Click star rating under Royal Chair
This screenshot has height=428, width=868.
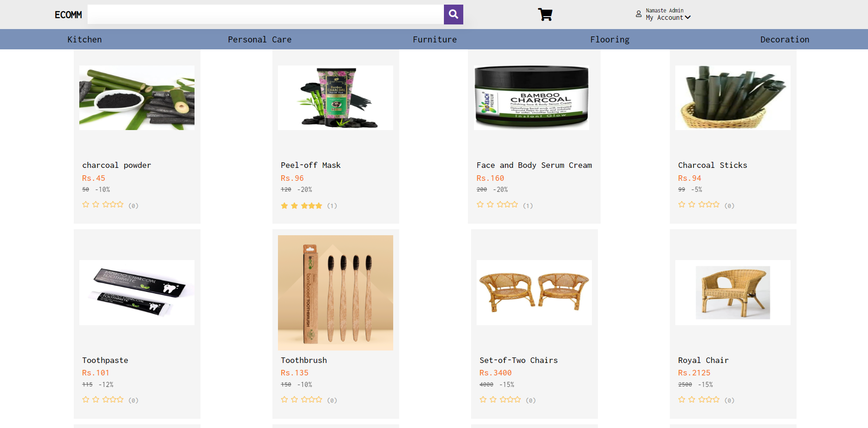[699, 399]
